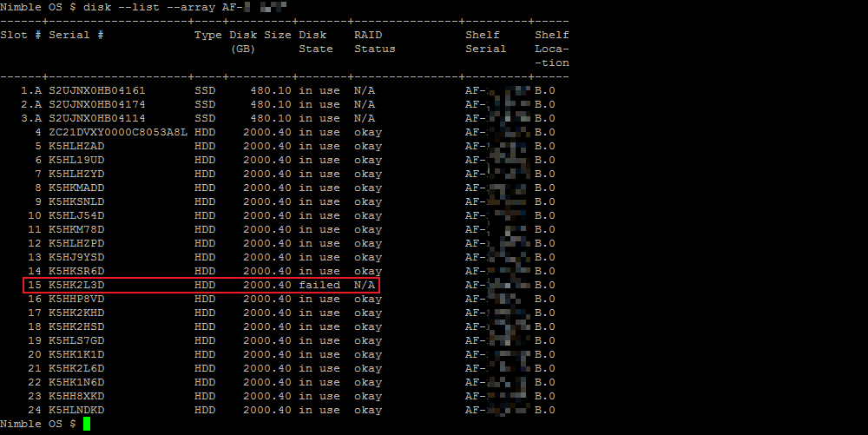Select serial K5HK1K1D
The width and height of the screenshot is (868, 435).
coord(76,354)
